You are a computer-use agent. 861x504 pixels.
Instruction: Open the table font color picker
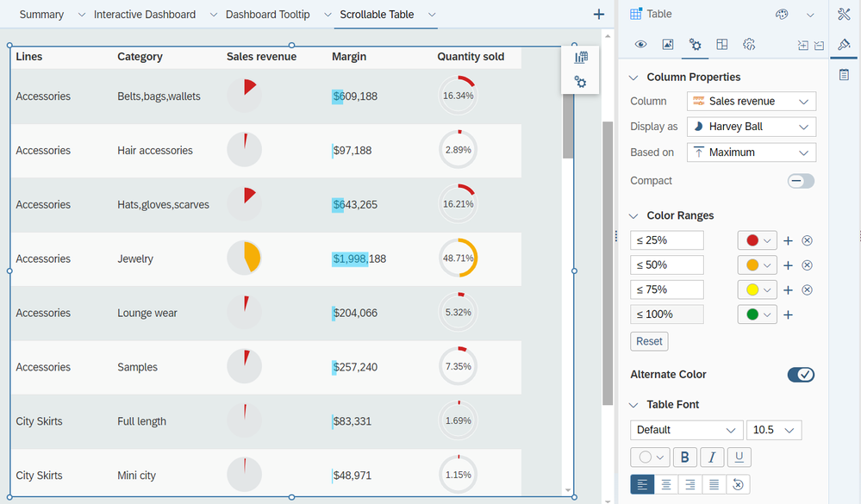pos(650,457)
